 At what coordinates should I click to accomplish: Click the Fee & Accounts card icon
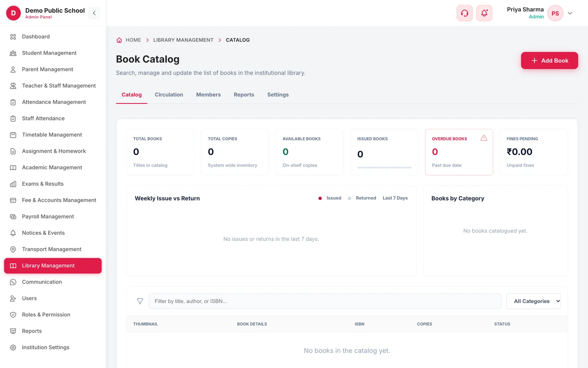(x=13, y=200)
